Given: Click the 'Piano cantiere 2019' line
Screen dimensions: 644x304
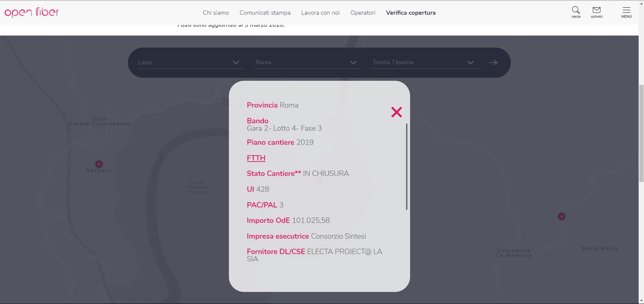Looking at the screenshot, I should 280,142.
